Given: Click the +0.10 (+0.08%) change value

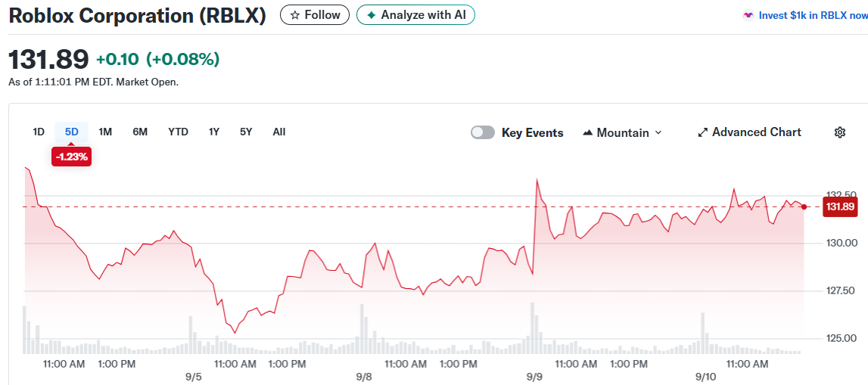Looking at the screenshot, I should (157, 59).
